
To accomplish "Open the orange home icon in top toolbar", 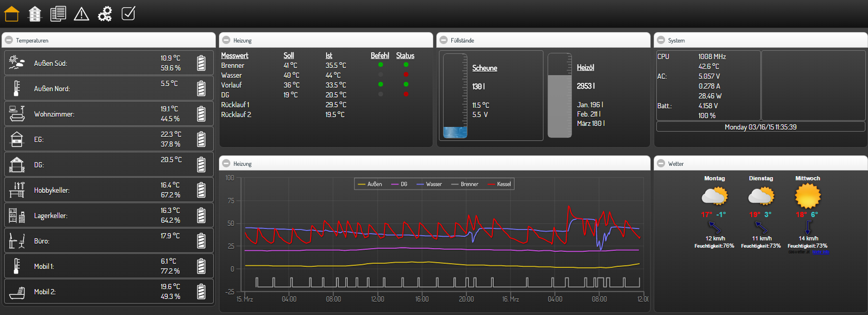I will click(x=11, y=14).
